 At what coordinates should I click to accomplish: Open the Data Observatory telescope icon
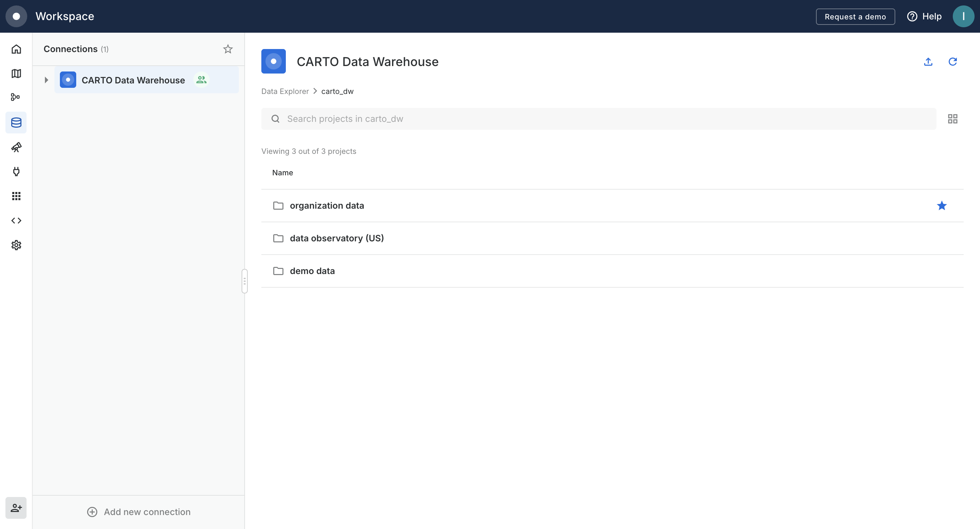pyautogui.click(x=16, y=147)
